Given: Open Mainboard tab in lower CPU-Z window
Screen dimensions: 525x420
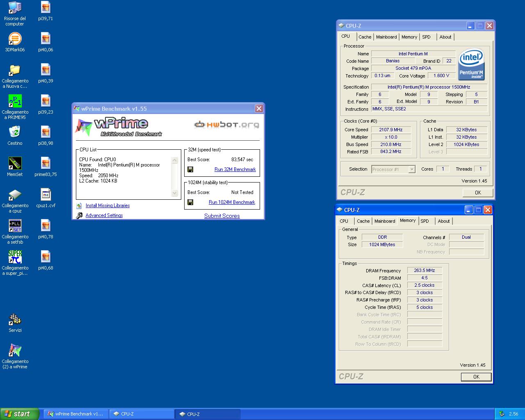Looking at the screenshot, I should coord(385,221).
